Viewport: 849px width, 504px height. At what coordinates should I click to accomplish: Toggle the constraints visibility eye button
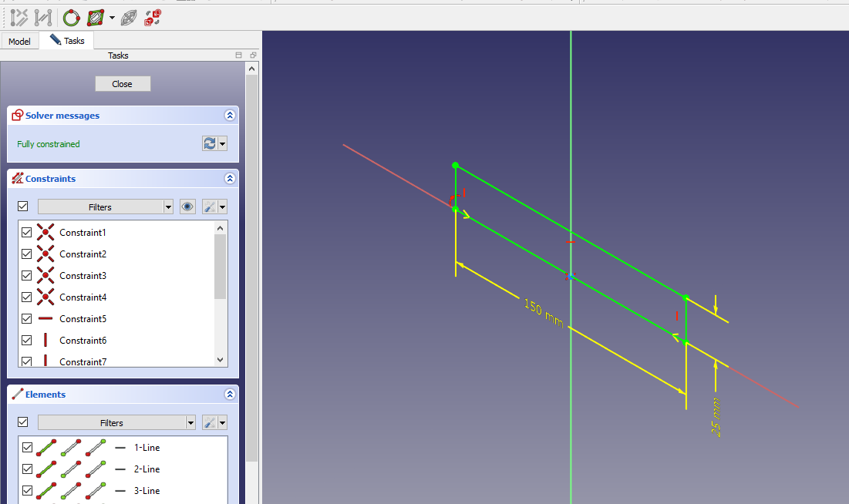(187, 207)
